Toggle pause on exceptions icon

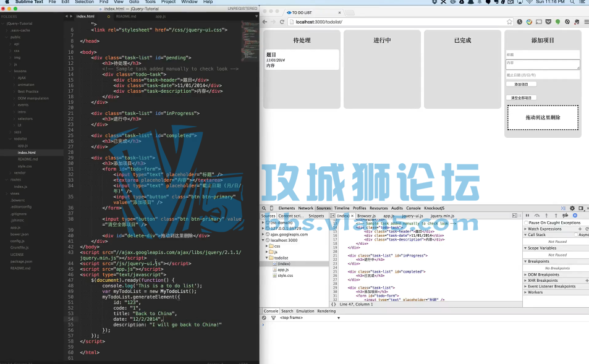pos(575,216)
